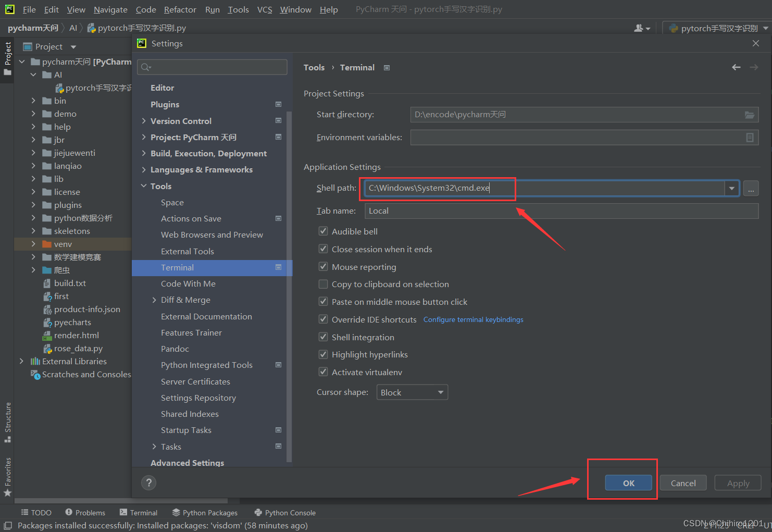
Task: Open Configure terminal keybindings link
Action: 473,319
